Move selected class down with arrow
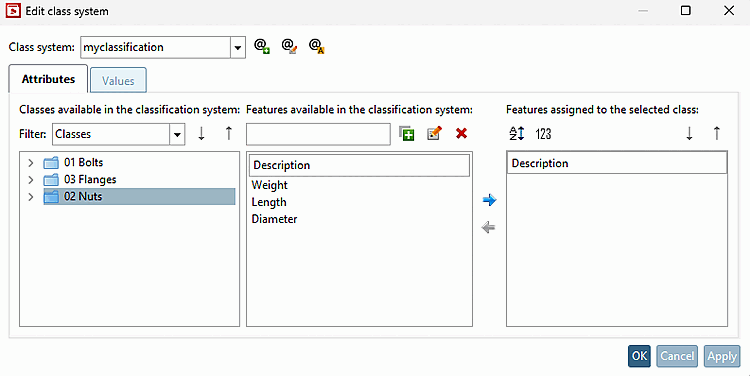The width and height of the screenshot is (750, 376). click(201, 134)
